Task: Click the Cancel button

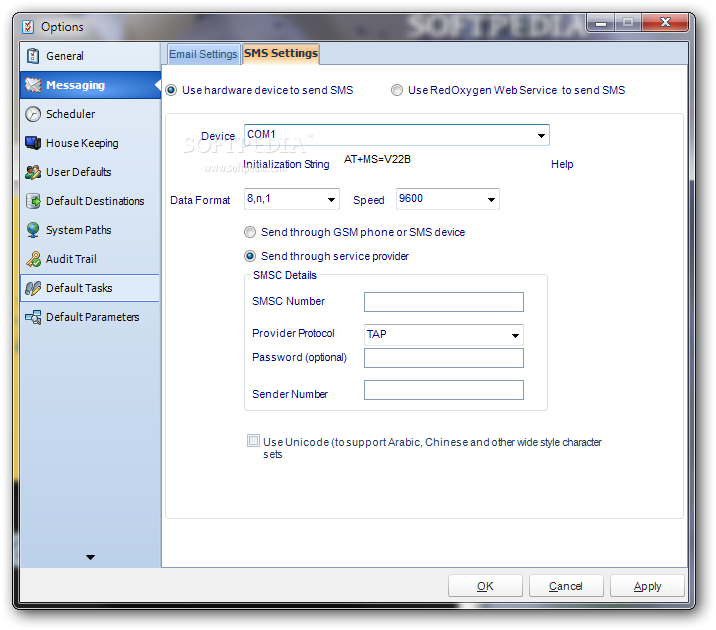Action: tap(566, 586)
